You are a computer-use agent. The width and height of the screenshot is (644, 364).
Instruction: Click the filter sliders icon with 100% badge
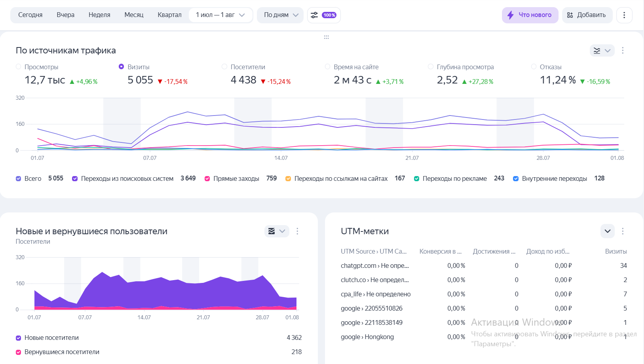pyautogui.click(x=323, y=15)
